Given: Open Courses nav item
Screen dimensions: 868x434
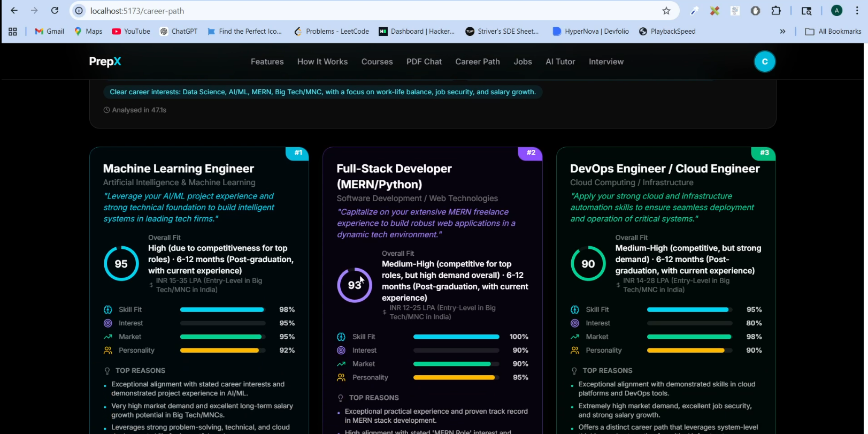Looking at the screenshot, I should coord(377,62).
